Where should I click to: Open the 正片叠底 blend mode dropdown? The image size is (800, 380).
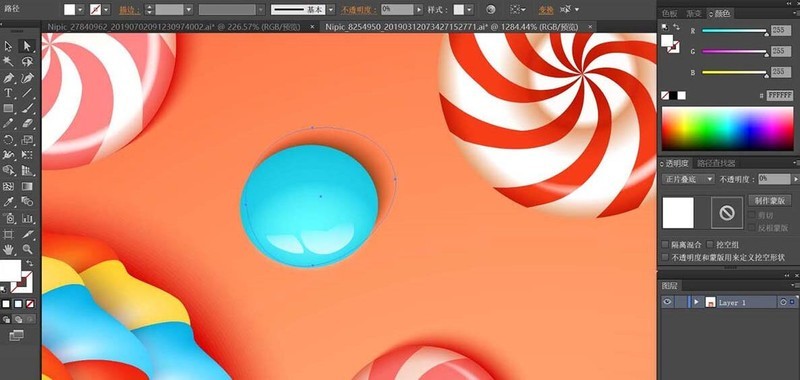(x=688, y=179)
